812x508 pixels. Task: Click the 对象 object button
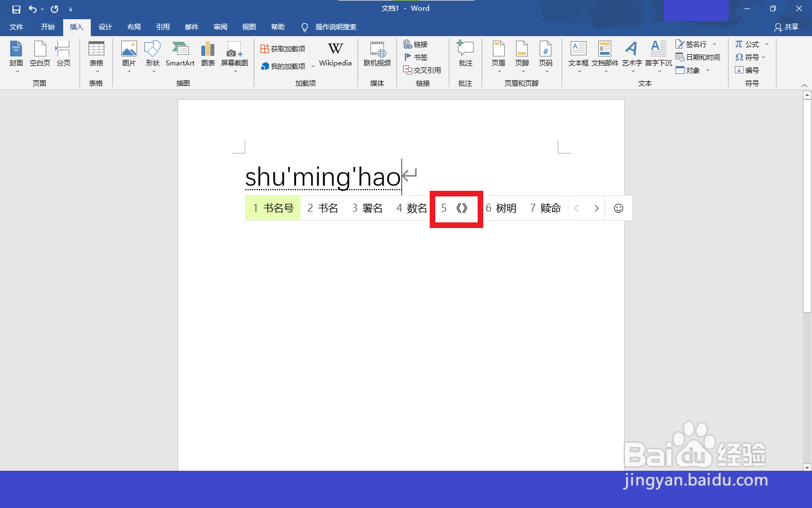coord(688,70)
